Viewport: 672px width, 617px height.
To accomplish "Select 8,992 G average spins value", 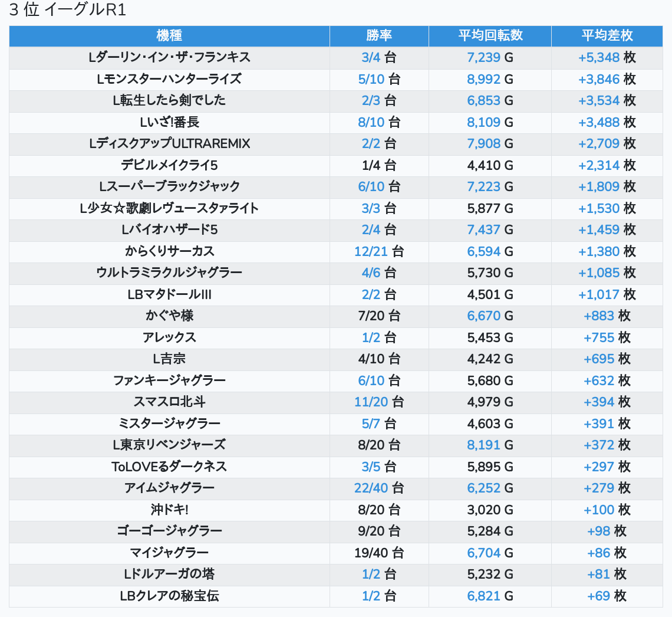I will click(483, 79).
